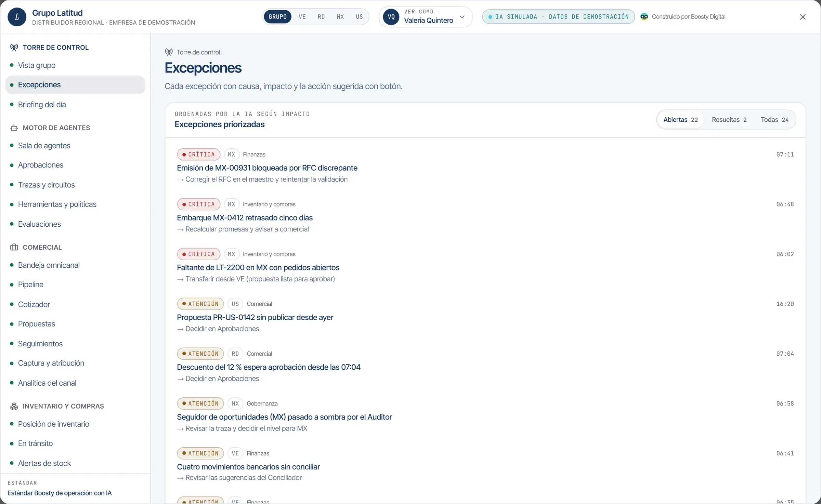
Task: Open Trazas y circuitos
Action: pyautogui.click(x=75, y=185)
